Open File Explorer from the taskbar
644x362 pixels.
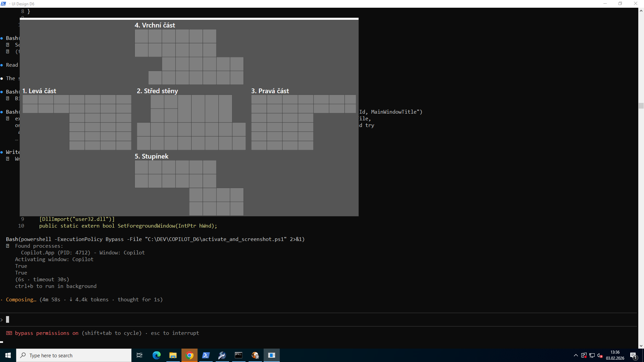pos(173,355)
